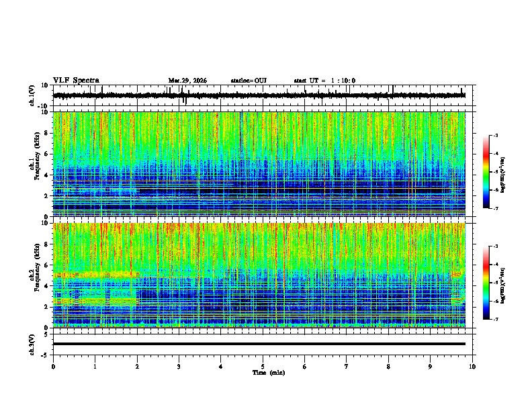Click the ch.2 color bar log(PSD) label
Image resolution: width=532 pixels, height=411 pixels.
pyautogui.click(x=503, y=285)
